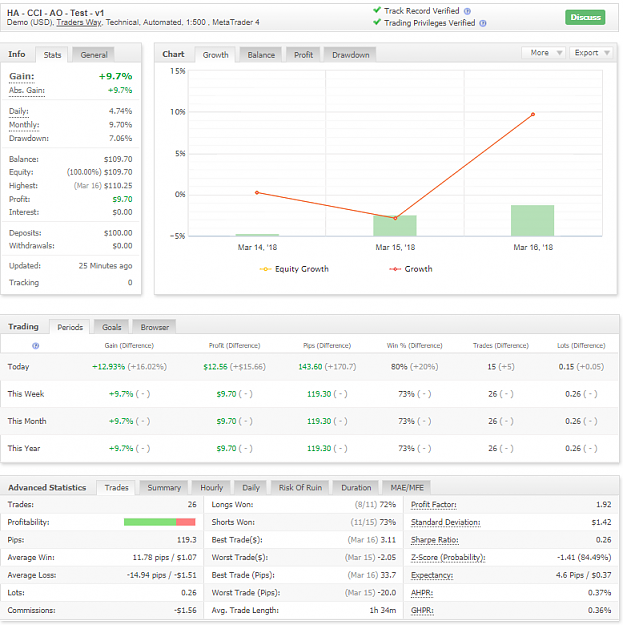
Task: Click the Daily label in Info panel
Action: 19,111
